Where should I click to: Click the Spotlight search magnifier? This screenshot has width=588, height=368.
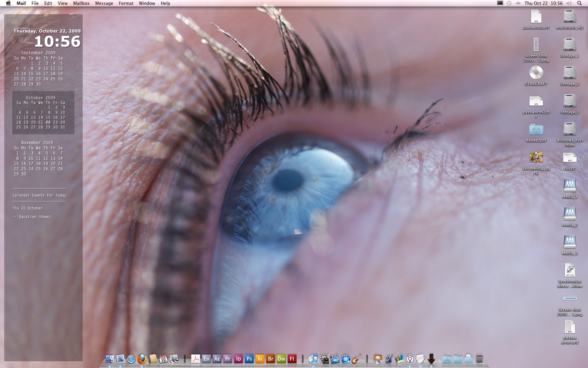(579, 3)
